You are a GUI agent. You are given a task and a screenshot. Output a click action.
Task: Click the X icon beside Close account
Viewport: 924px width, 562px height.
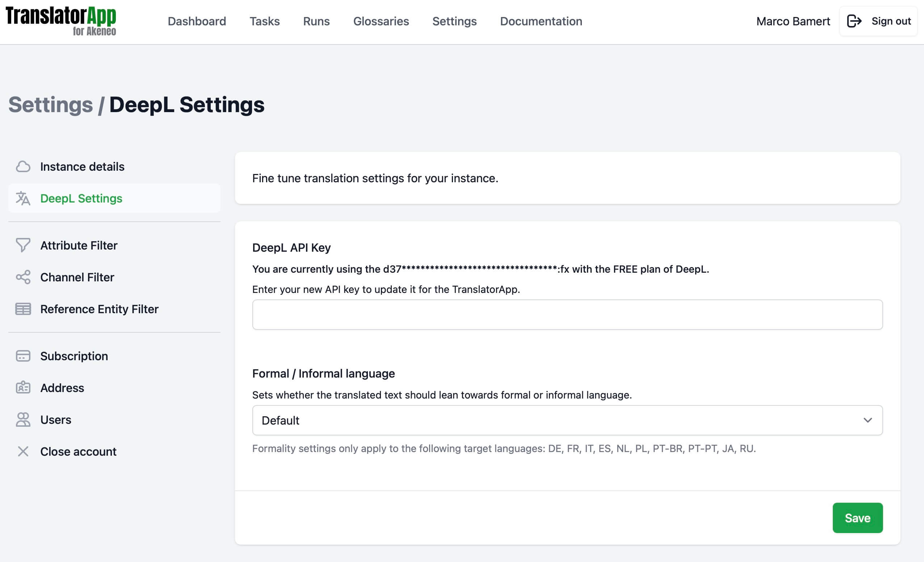coord(23,451)
